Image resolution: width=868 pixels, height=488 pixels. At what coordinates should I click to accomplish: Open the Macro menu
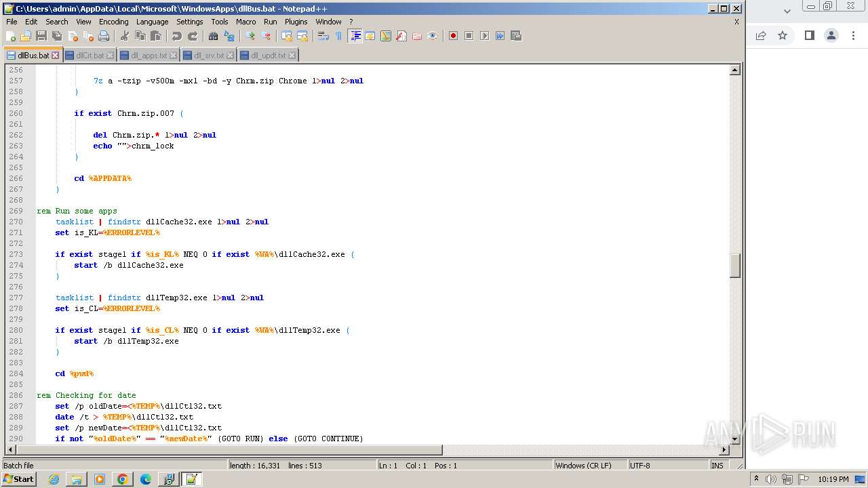click(246, 22)
